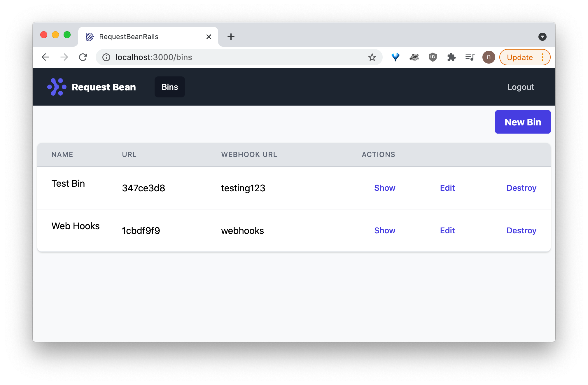Image resolution: width=588 pixels, height=385 pixels.
Task: Click the Request Bean logo icon
Action: coord(57,87)
